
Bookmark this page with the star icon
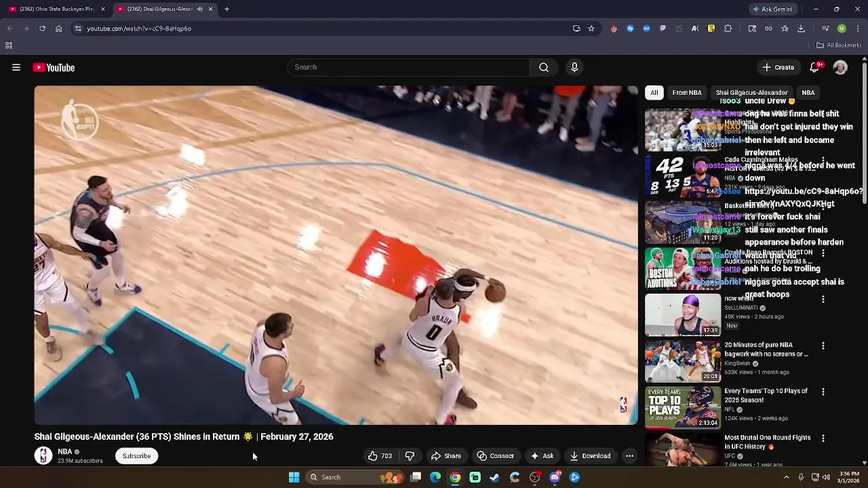pos(591,28)
